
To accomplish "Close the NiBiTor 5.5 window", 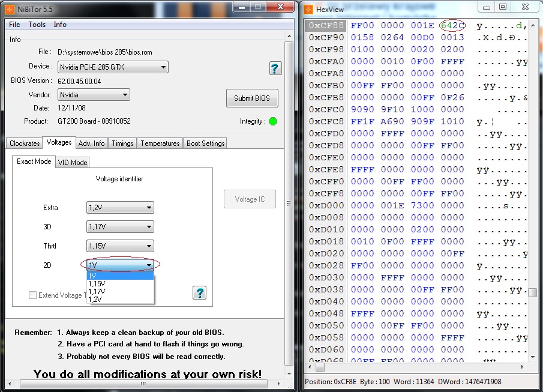I will click(281, 7).
